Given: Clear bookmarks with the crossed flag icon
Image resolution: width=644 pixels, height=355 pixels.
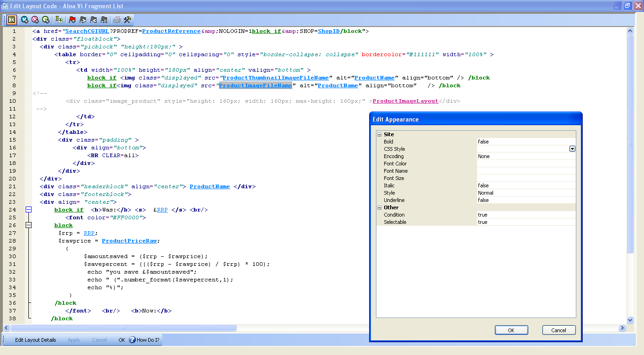Looking at the screenshot, I should tap(104, 20).
